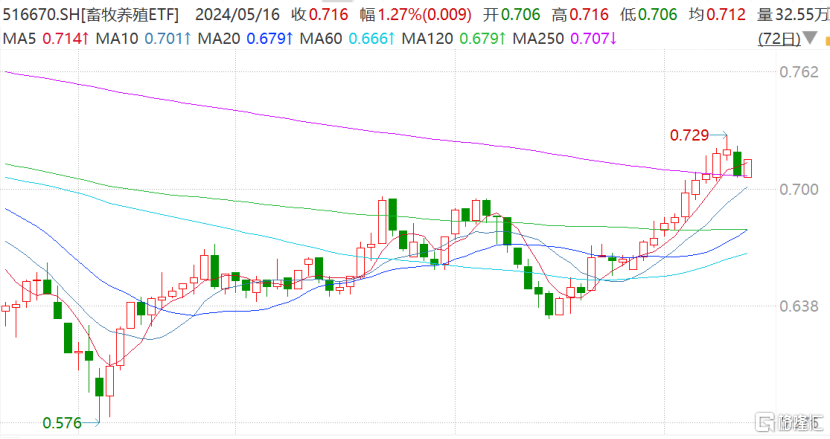
Task: Click the 0.700 price axis label
Action: [799, 189]
